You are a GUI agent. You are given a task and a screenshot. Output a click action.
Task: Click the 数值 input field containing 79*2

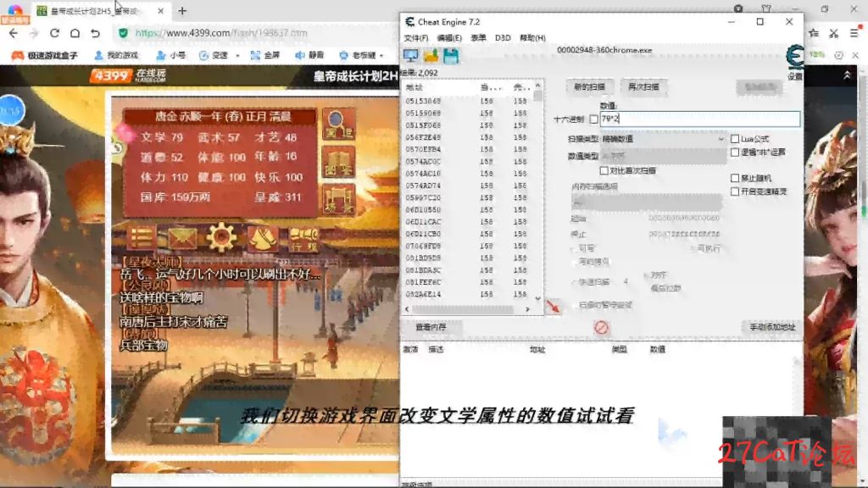(699, 119)
